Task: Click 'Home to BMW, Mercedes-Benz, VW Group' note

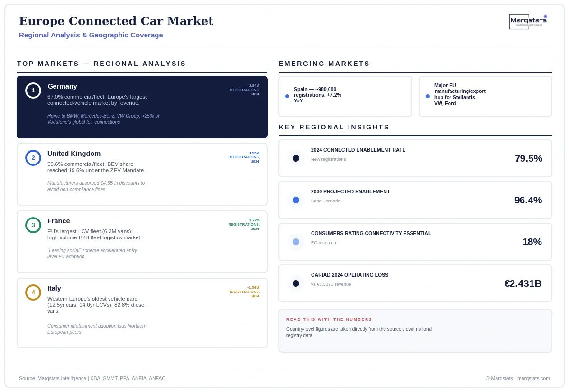Action: pyautogui.click(x=103, y=119)
